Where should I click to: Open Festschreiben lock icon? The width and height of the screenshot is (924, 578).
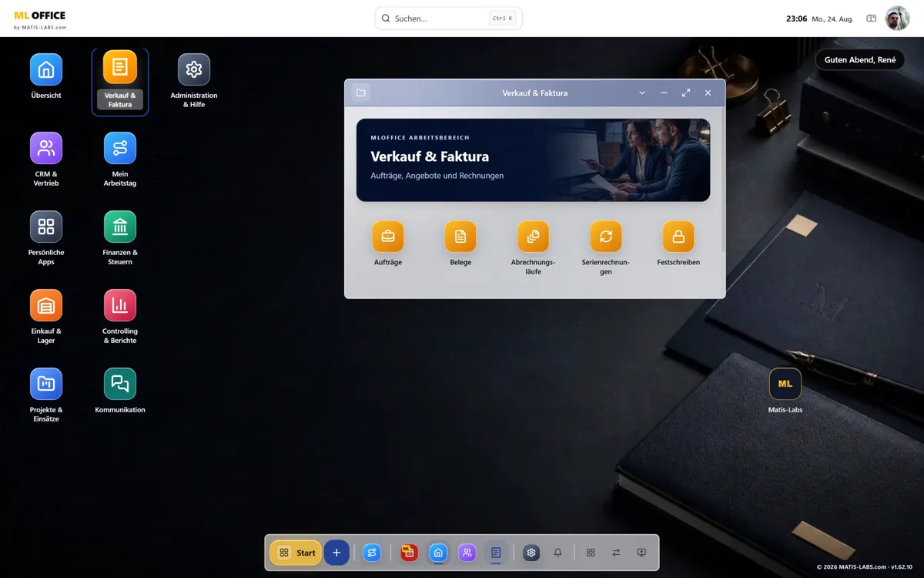point(678,237)
